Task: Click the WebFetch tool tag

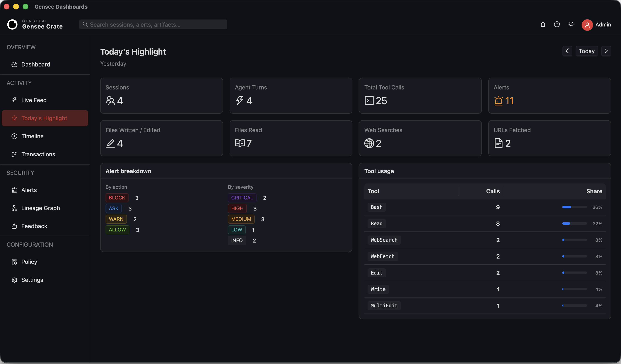Action: [382, 256]
